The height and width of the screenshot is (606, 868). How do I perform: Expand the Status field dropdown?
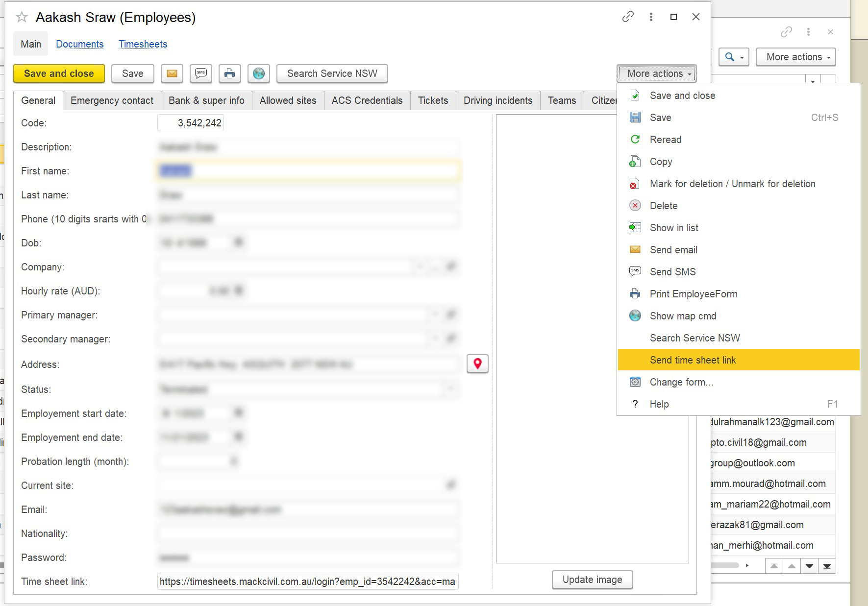pos(450,388)
